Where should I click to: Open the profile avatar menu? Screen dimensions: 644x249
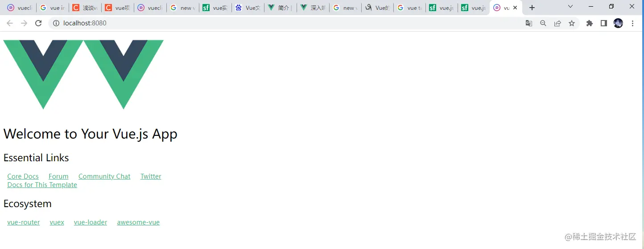(618, 23)
